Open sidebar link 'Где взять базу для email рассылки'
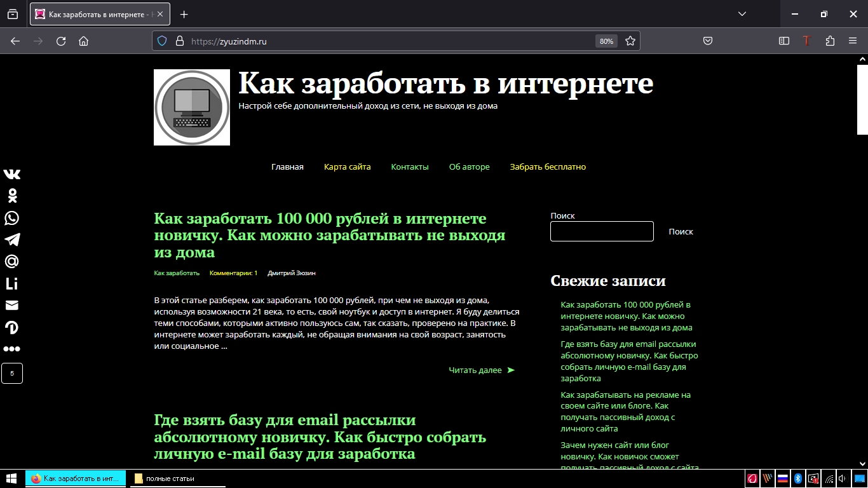The image size is (868, 488). pyautogui.click(x=629, y=361)
